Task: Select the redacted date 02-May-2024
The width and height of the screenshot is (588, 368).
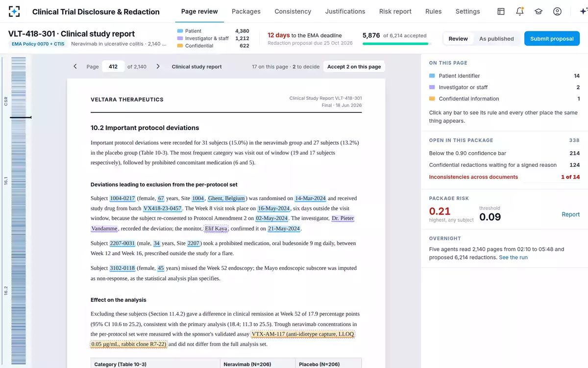Action: click(x=272, y=218)
